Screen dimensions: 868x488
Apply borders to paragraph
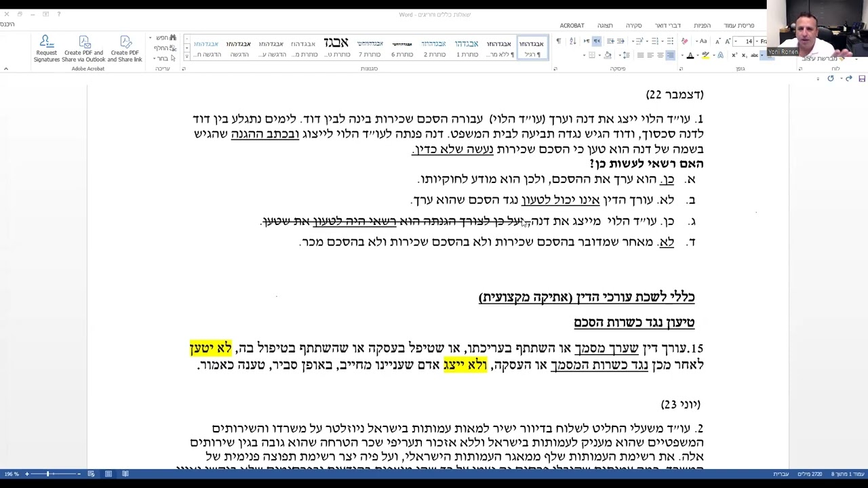[x=592, y=56]
